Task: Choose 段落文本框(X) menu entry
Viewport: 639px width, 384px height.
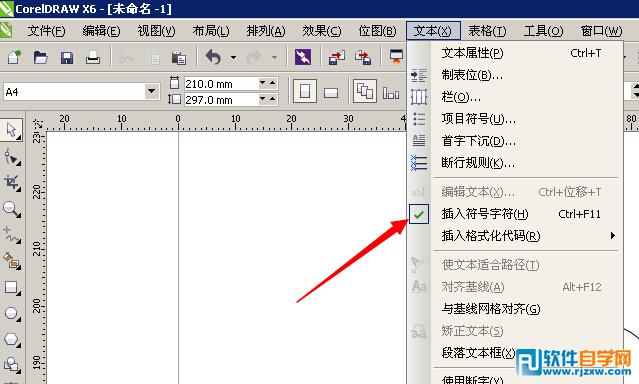Action: (515, 353)
